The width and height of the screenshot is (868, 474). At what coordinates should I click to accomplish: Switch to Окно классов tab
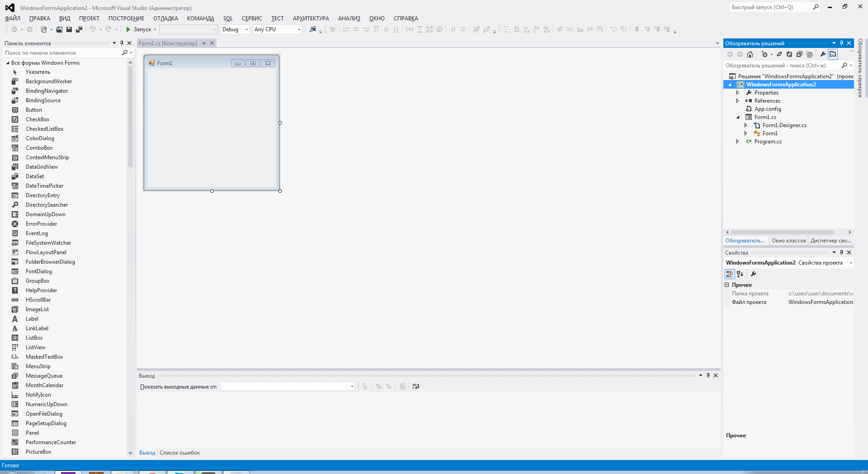pyautogui.click(x=788, y=241)
